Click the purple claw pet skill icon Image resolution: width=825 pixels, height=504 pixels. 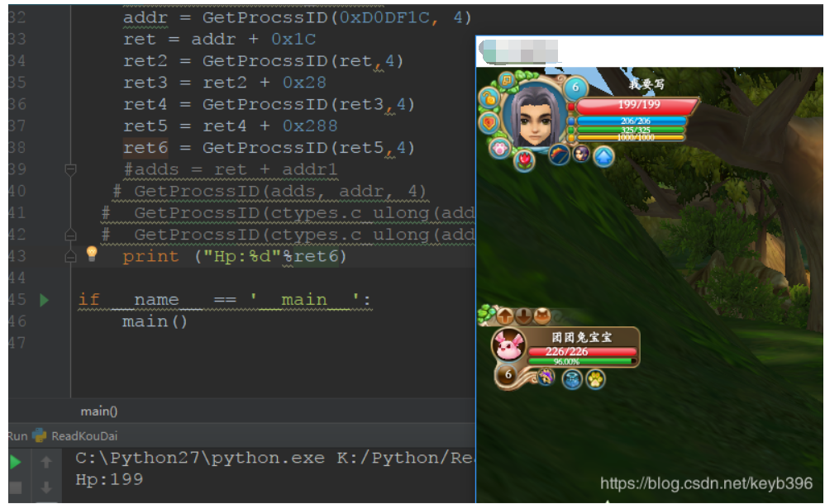coord(546,377)
